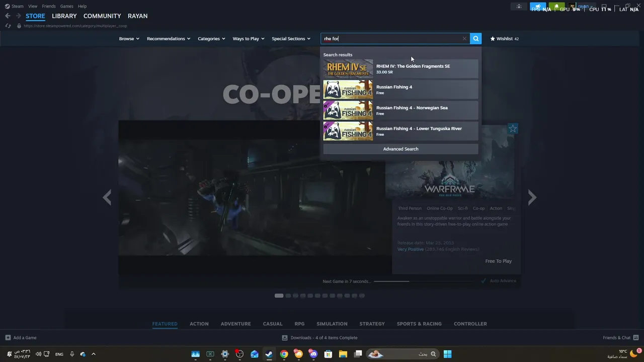Click the Third Person tag
Viewport: 644px width, 362px height.
tap(410, 208)
